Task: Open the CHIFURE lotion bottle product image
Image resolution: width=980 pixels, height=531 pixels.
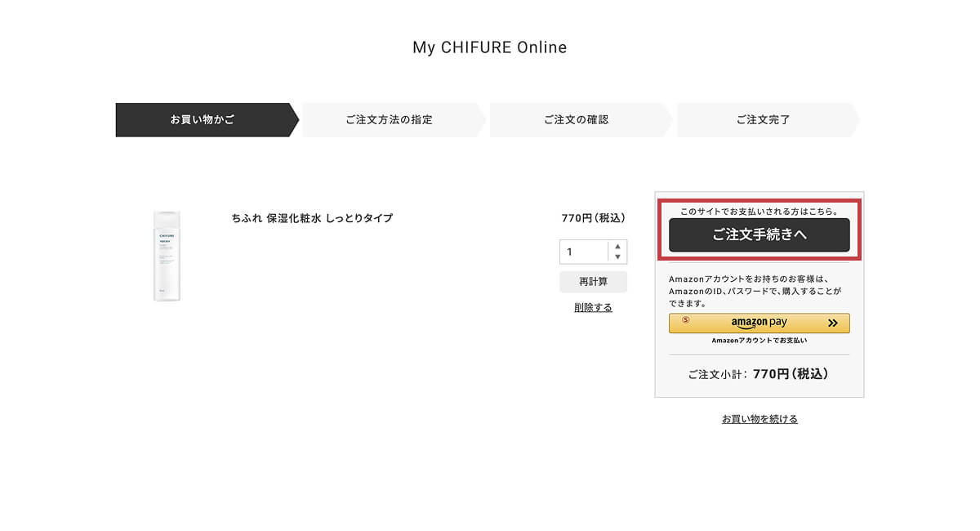Action: pyautogui.click(x=167, y=256)
